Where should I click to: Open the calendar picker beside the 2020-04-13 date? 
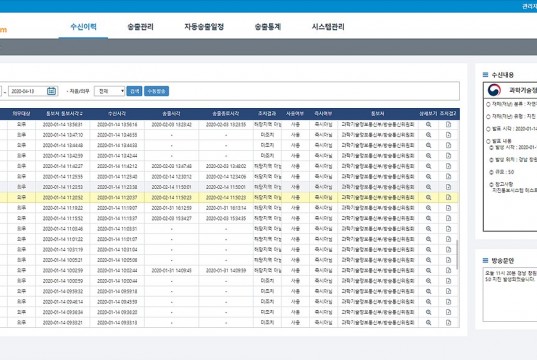pos(51,91)
